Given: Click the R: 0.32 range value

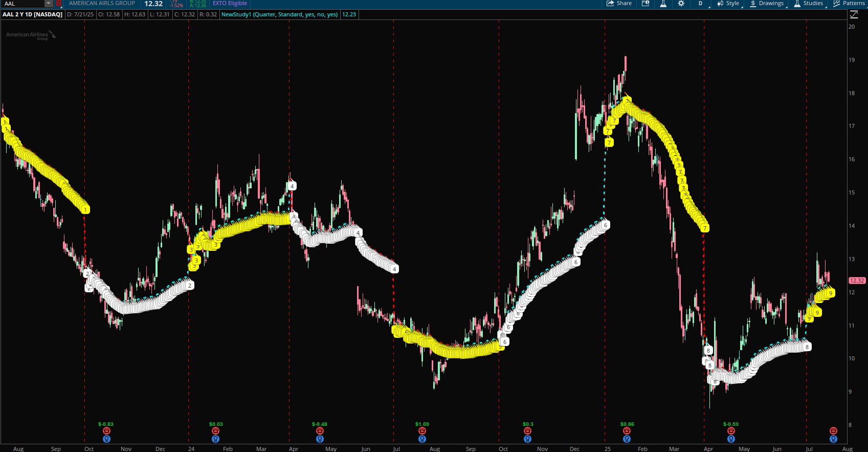Looking at the screenshot, I should click(208, 14).
